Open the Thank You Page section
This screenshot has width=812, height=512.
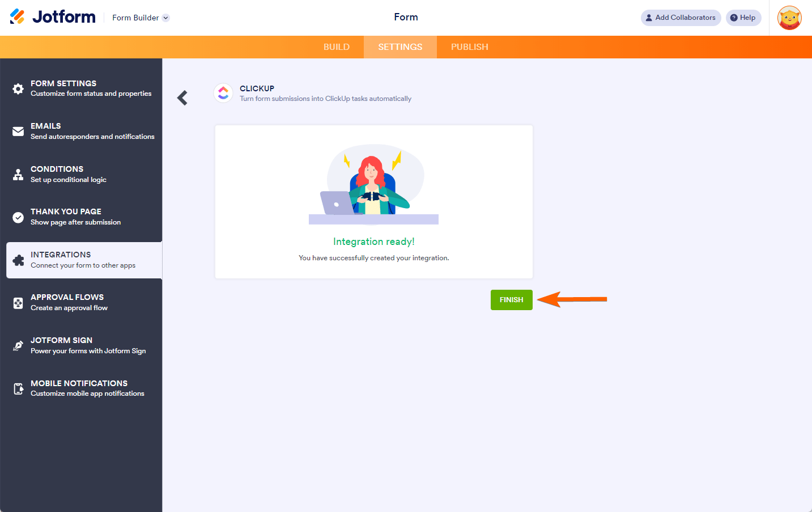(81, 217)
